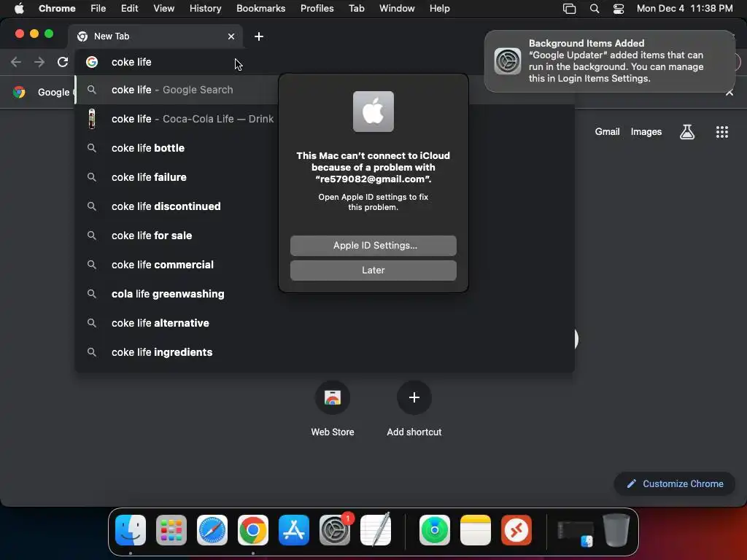Viewport: 747px width, 560px height.
Task: Close the New Tab tab
Action: [x=231, y=36]
